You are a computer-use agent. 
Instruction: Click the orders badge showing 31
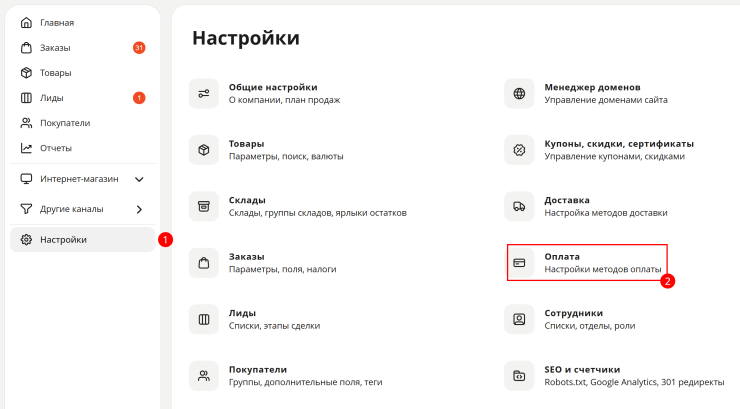pos(139,48)
